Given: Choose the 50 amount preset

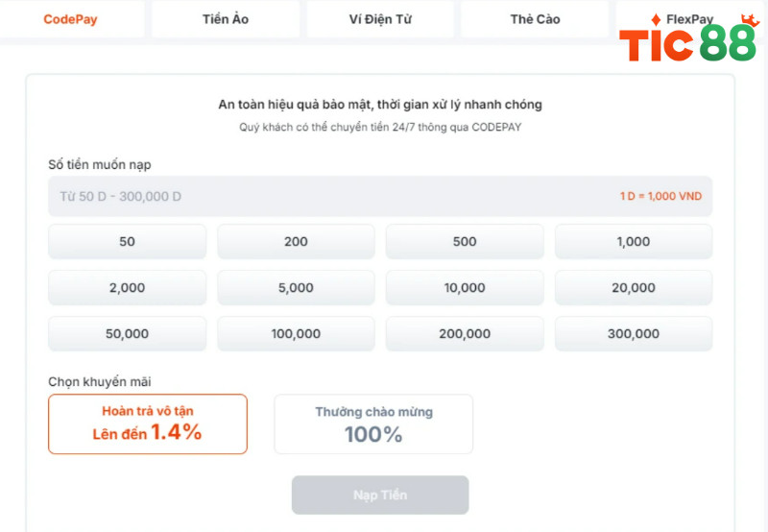Looking at the screenshot, I should pos(127,242).
